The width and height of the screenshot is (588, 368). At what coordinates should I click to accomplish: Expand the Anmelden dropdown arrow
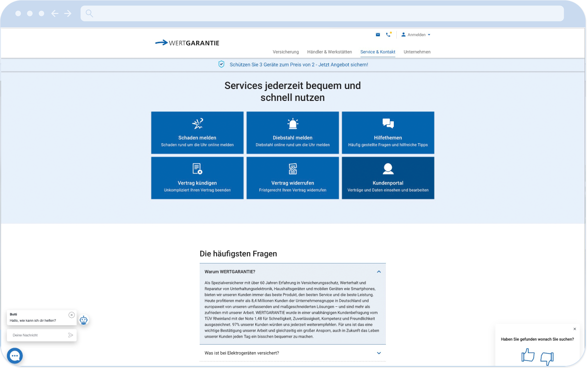coord(429,35)
